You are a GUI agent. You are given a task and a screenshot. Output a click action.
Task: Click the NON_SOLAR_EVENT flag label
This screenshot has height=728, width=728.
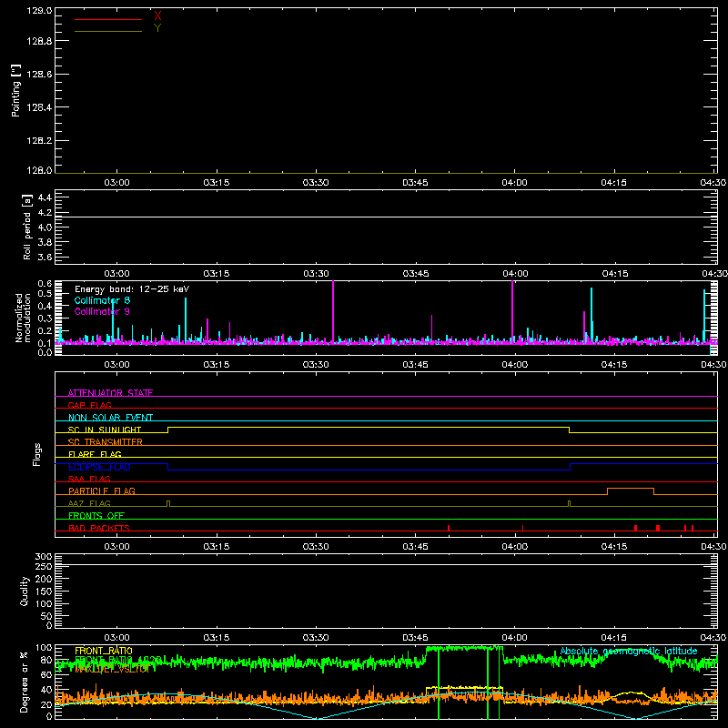click(x=110, y=418)
